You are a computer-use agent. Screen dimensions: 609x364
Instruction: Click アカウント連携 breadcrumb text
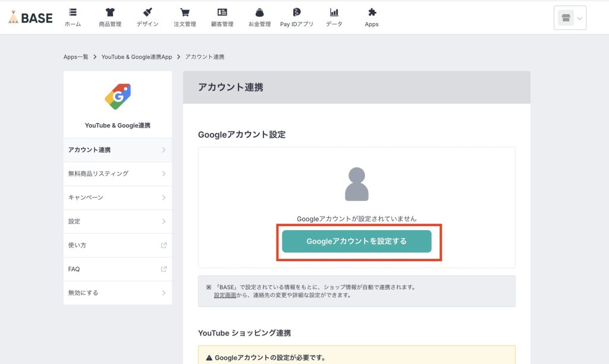click(x=205, y=57)
